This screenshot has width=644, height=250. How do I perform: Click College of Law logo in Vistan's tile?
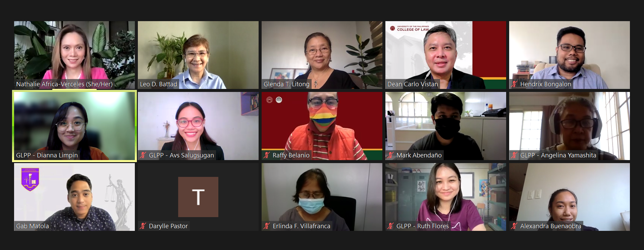(410, 29)
